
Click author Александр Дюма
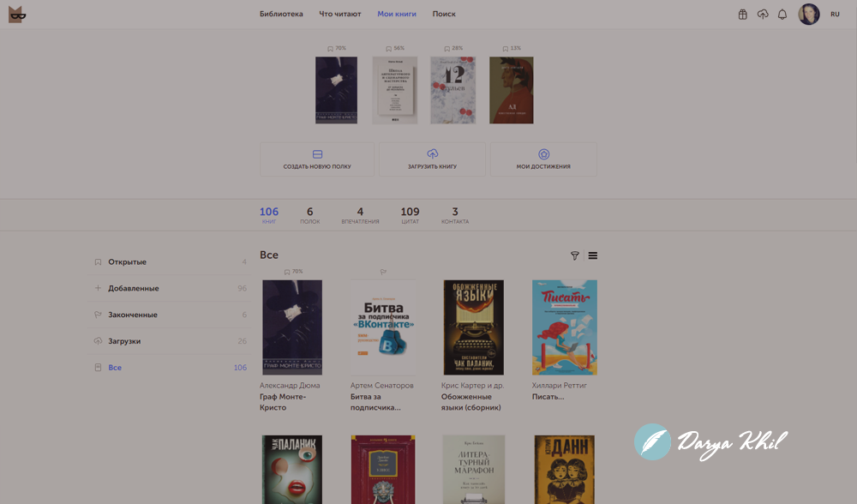tap(290, 386)
